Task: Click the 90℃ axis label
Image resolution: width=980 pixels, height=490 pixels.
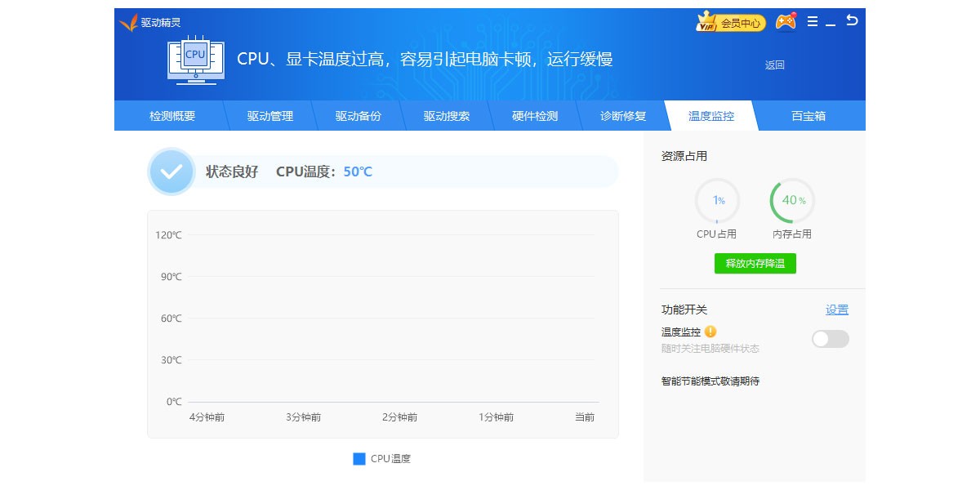Action: [x=171, y=277]
